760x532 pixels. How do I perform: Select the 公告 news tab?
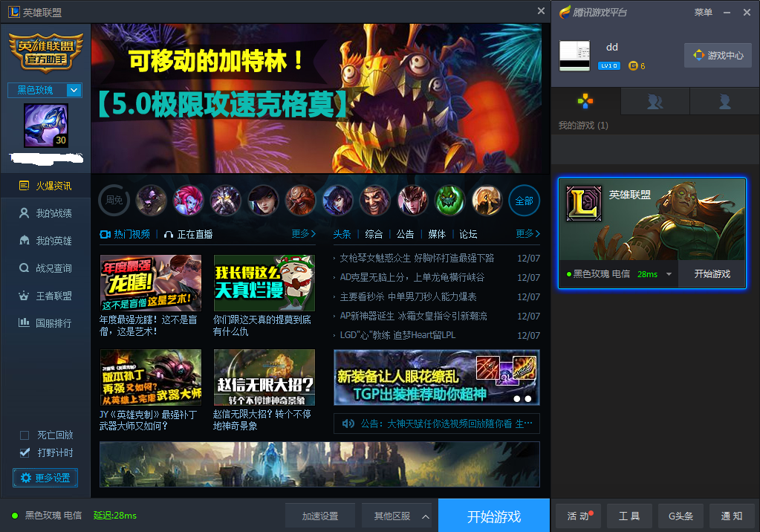[405, 234]
